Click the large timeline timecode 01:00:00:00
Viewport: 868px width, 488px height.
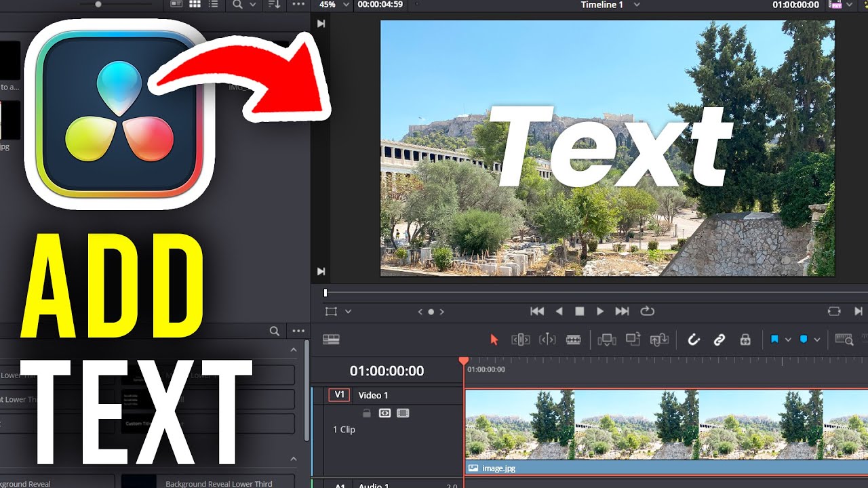point(387,371)
